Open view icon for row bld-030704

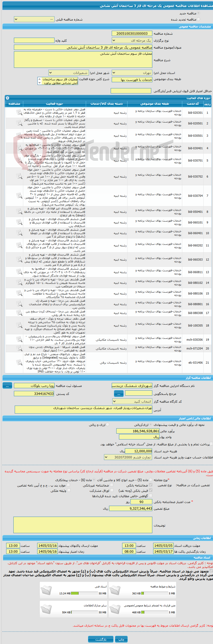tap(19, 196)
